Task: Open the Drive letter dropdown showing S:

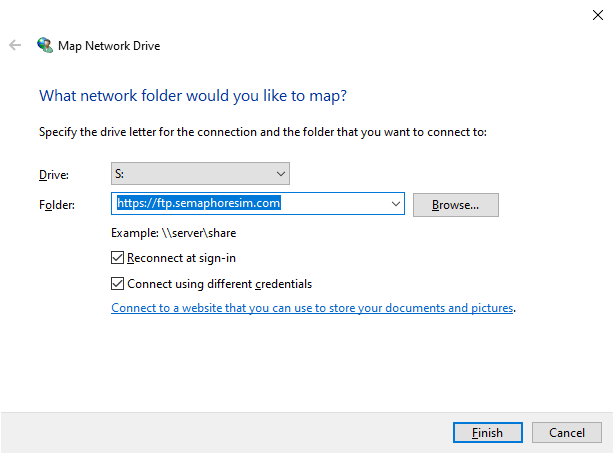Action: point(200,174)
